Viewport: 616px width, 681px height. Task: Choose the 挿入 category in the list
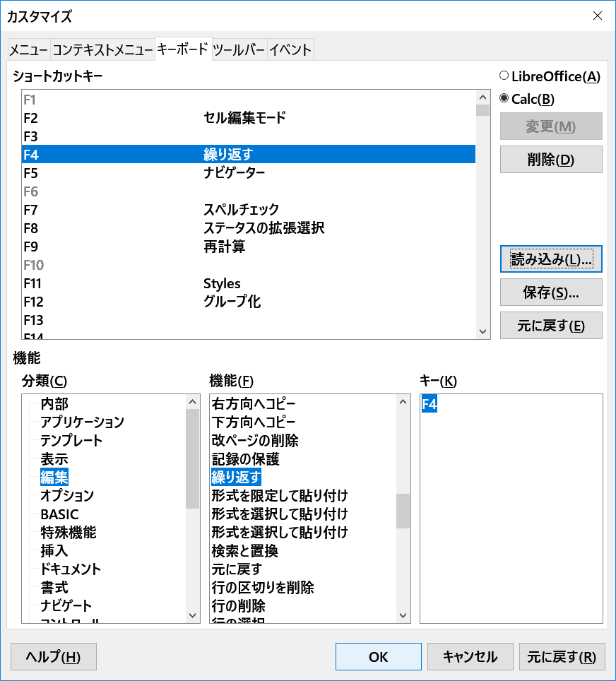point(54,550)
